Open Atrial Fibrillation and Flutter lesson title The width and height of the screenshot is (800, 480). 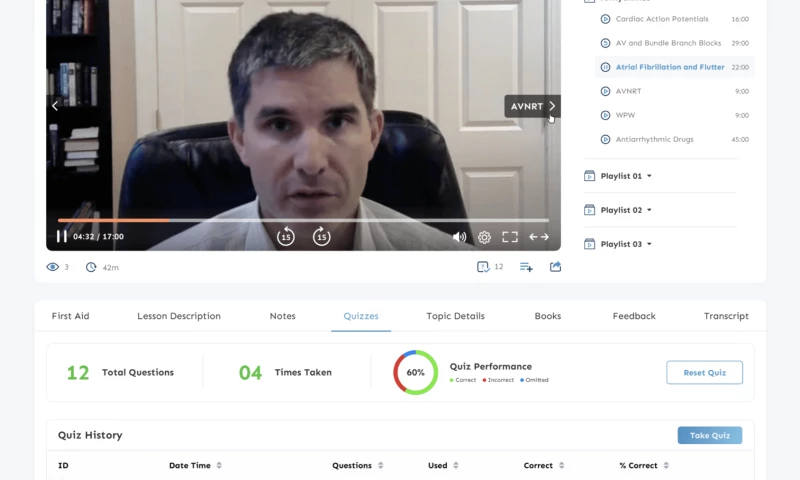670,67
